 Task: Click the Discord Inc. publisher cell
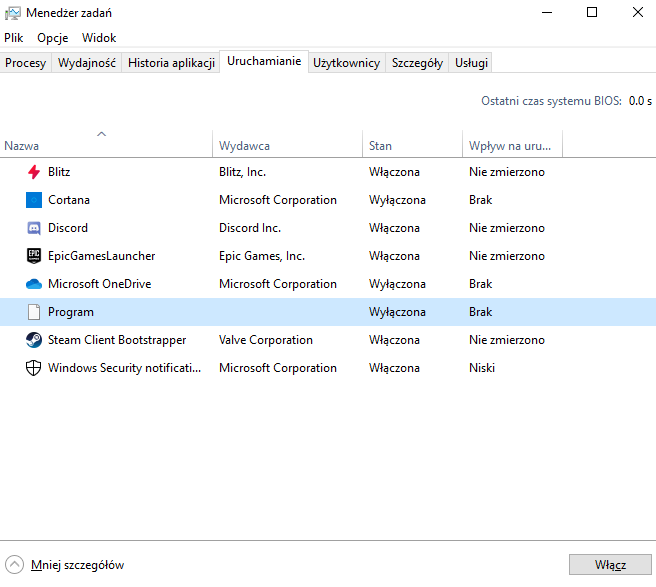250,228
